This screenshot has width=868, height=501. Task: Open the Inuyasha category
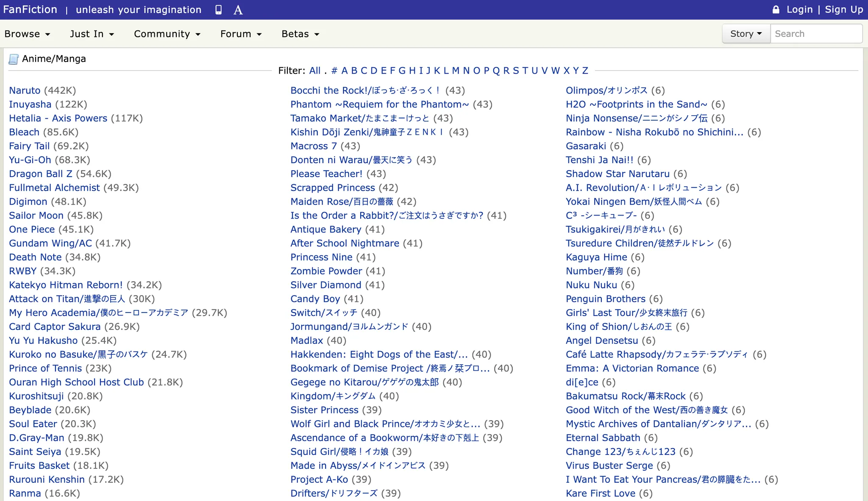(x=30, y=104)
